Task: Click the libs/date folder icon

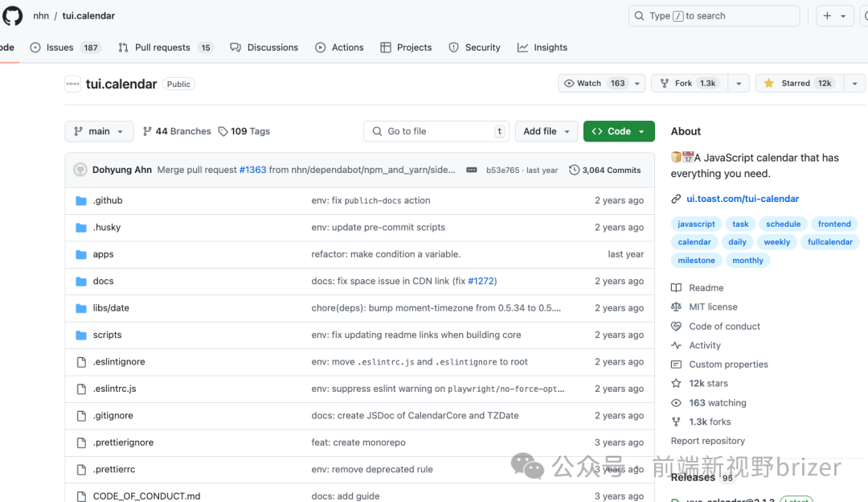Action: (x=81, y=308)
